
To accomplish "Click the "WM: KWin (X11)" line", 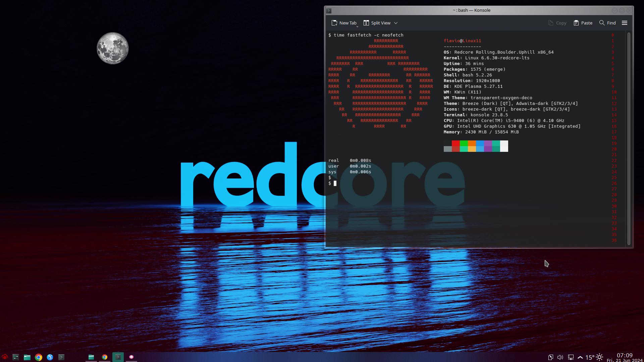I will [x=463, y=92].
